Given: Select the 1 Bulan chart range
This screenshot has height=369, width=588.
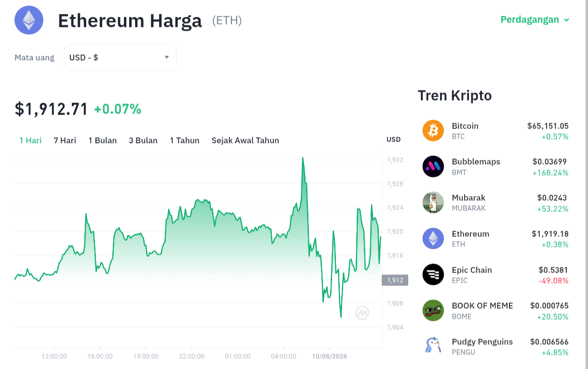Looking at the screenshot, I should (x=103, y=140).
